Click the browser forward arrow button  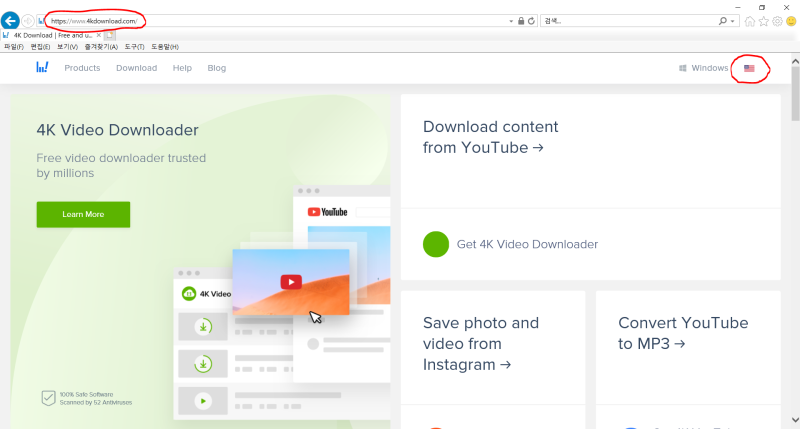point(28,21)
